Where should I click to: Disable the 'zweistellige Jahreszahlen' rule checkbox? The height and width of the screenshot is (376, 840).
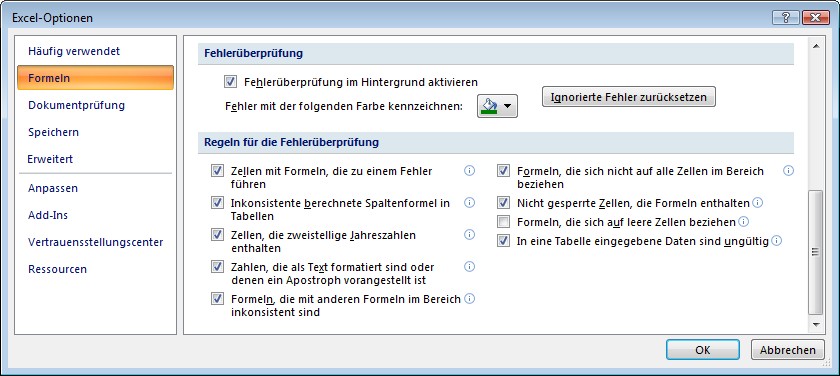coord(217,235)
